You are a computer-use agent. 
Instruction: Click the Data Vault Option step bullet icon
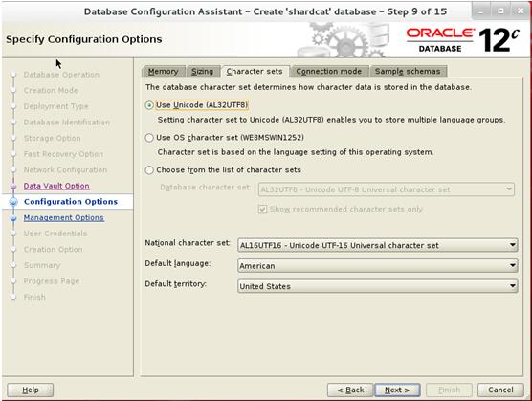13,186
